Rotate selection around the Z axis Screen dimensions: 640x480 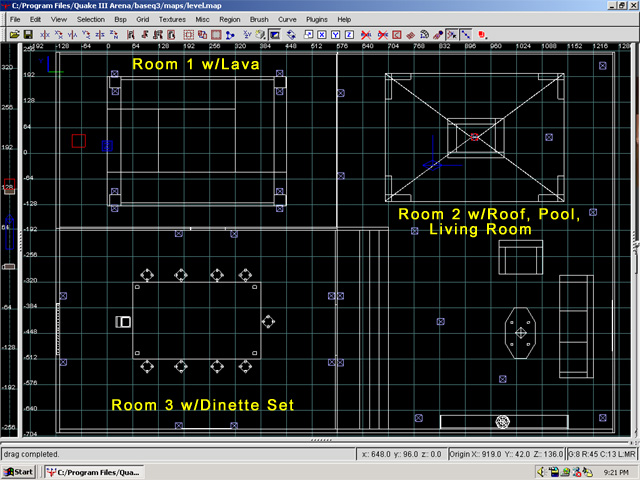click(113, 35)
